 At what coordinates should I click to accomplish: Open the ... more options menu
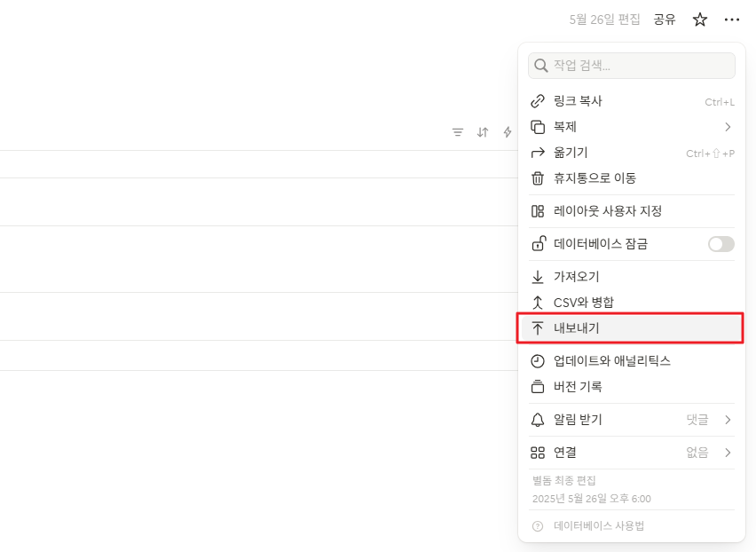coord(732,19)
